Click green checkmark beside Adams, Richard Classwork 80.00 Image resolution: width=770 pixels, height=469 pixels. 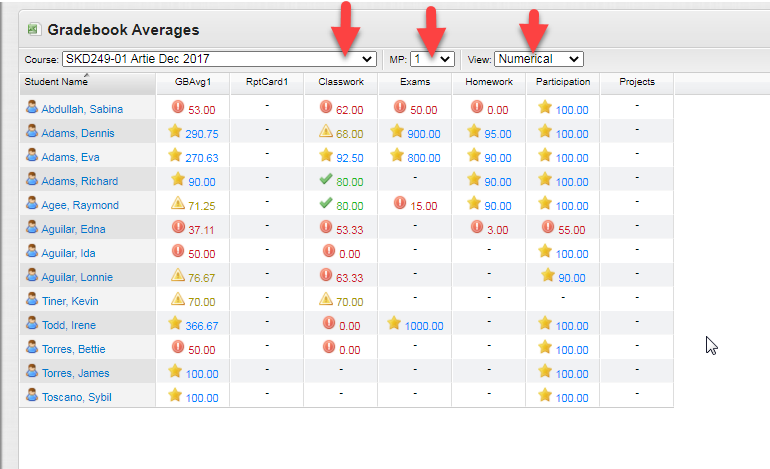click(326, 179)
